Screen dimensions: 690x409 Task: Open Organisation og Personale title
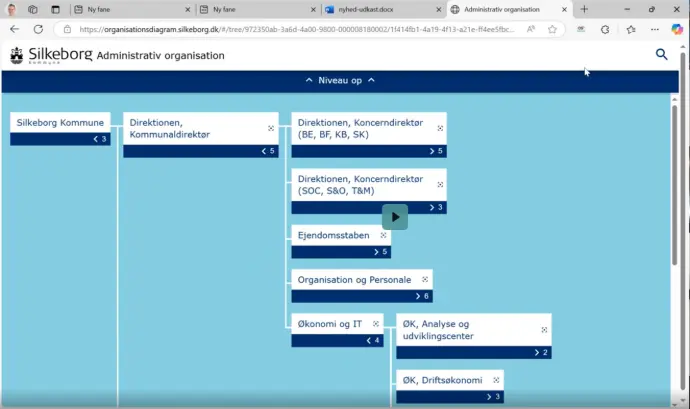[354, 280]
